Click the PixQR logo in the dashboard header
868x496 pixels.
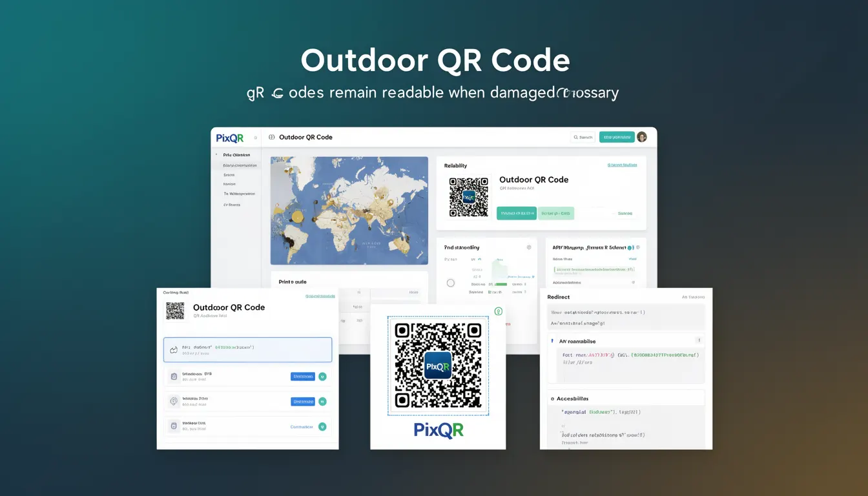[x=230, y=138]
